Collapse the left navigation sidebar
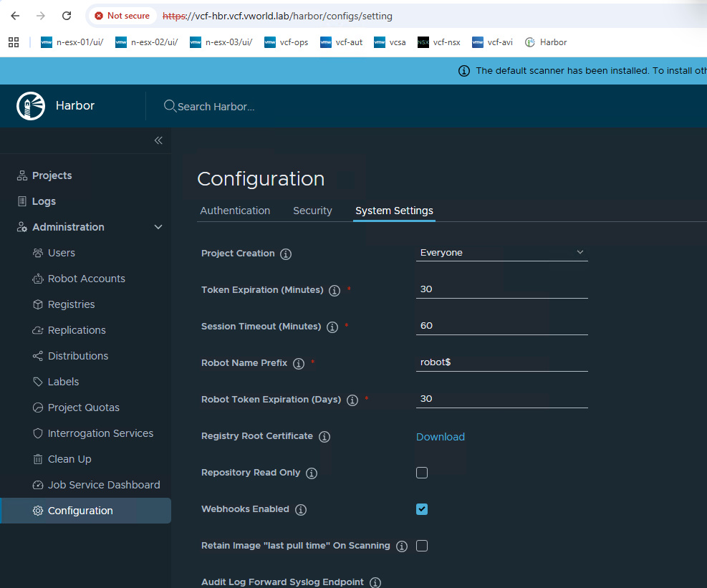Image resolution: width=707 pixels, height=588 pixels. click(158, 140)
